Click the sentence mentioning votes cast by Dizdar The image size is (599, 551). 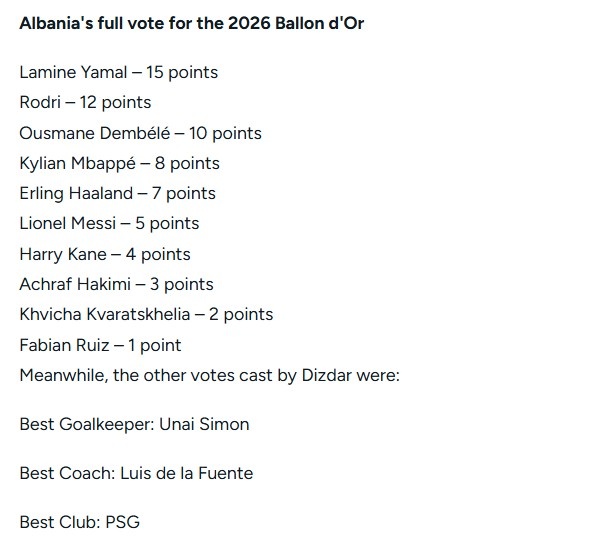pyautogui.click(x=209, y=375)
